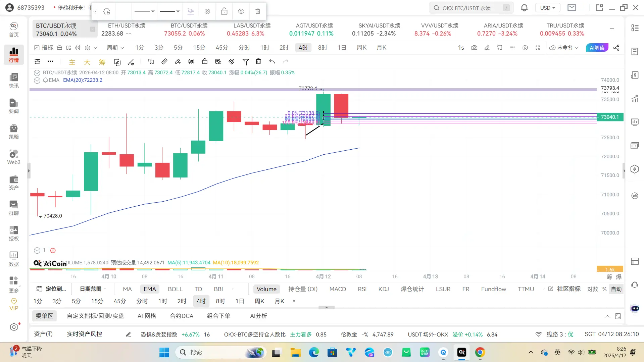This screenshot has width=644, height=362.
Task: Undo the last drawing action
Action: [x=272, y=61]
